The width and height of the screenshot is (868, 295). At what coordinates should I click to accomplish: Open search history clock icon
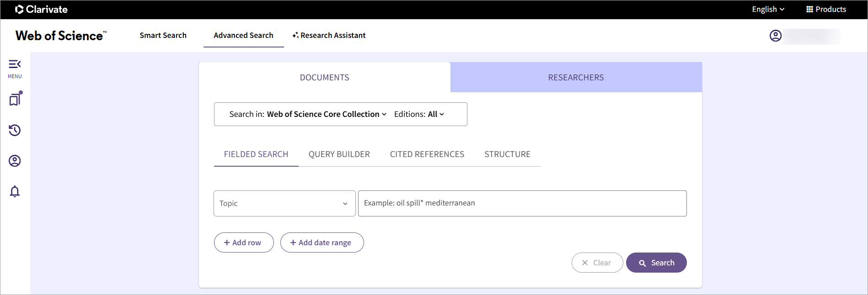pyautogui.click(x=15, y=130)
